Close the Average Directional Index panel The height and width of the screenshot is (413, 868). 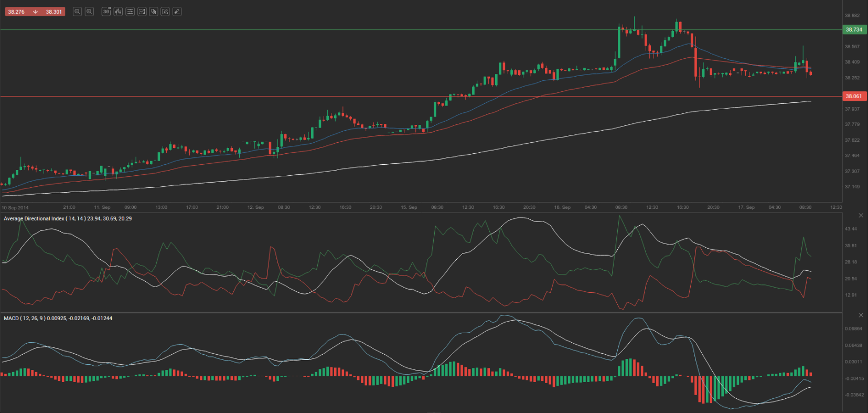coord(861,216)
